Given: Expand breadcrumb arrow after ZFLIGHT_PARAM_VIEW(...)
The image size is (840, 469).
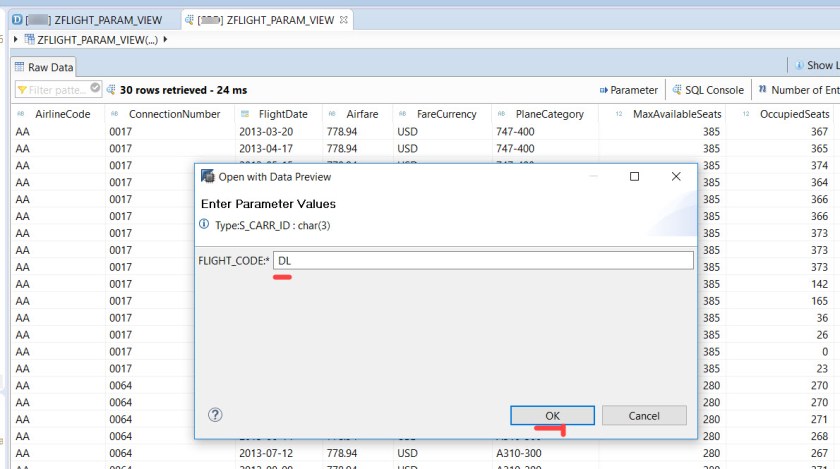Looking at the screenshot, I should click(165, 39).
